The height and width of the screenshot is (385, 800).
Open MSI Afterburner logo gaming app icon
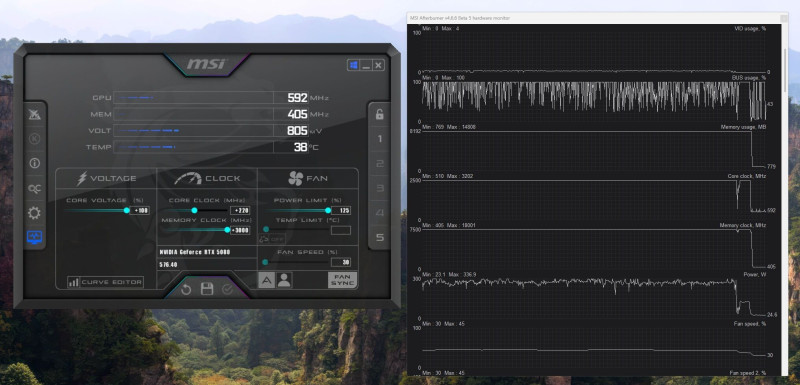[x=35, y=114]
